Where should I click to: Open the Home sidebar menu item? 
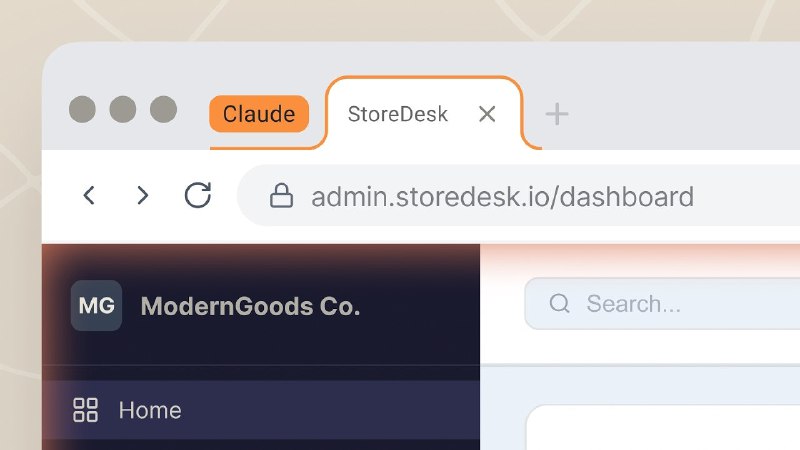[261, 410]
